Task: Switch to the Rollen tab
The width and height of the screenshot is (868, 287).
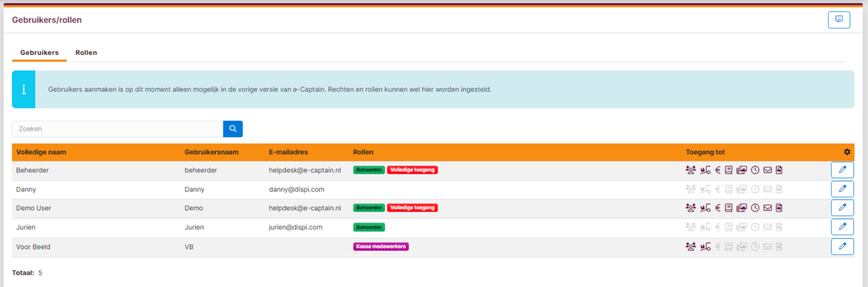Action: pyautogui.click(x=86, y=53)
